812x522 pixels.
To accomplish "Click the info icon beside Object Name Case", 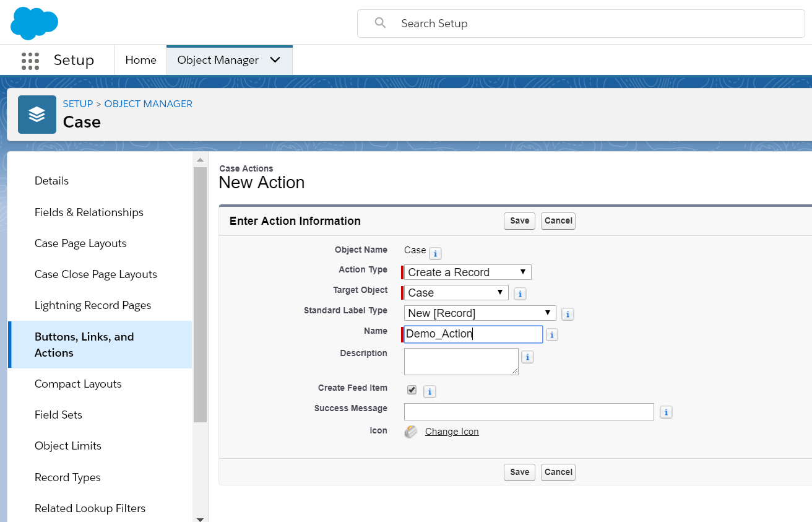I will (434, 253).
